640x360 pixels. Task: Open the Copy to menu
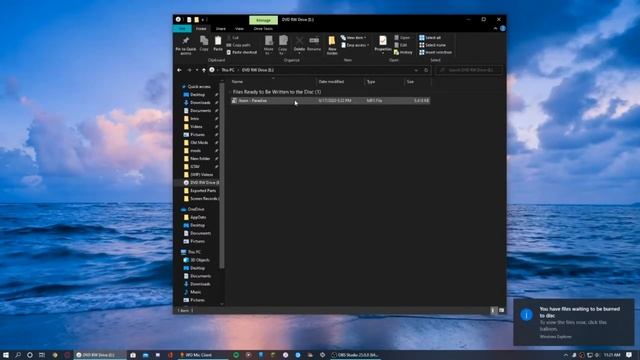[x=283, y=45]
